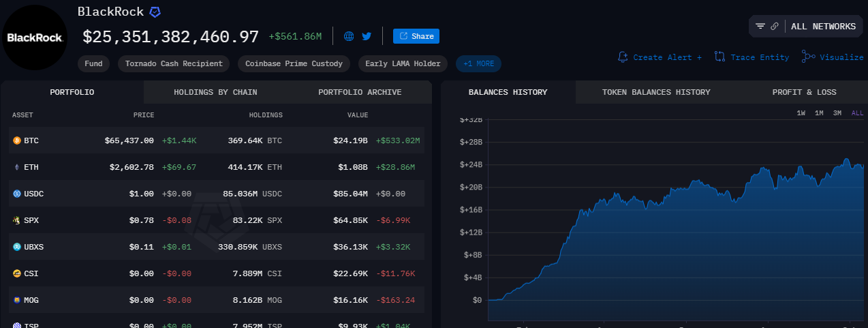
Task: Click Trace Entity link
Action: 760,57
